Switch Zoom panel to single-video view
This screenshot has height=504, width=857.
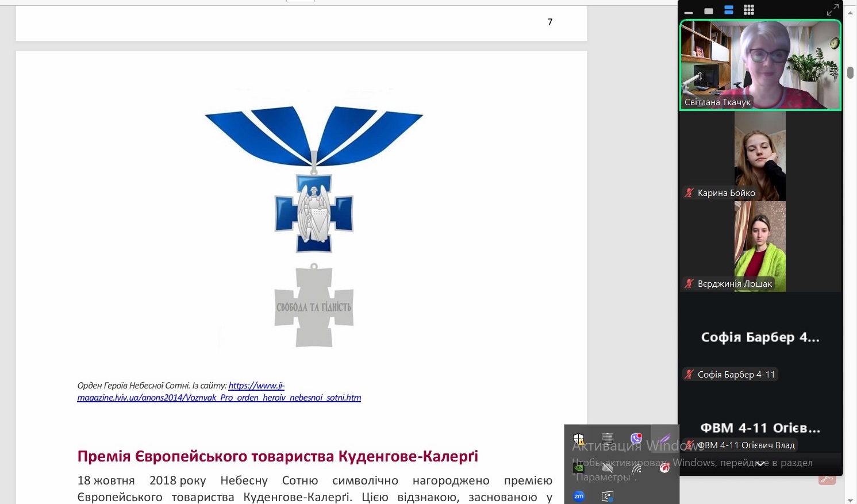point(709,11)
